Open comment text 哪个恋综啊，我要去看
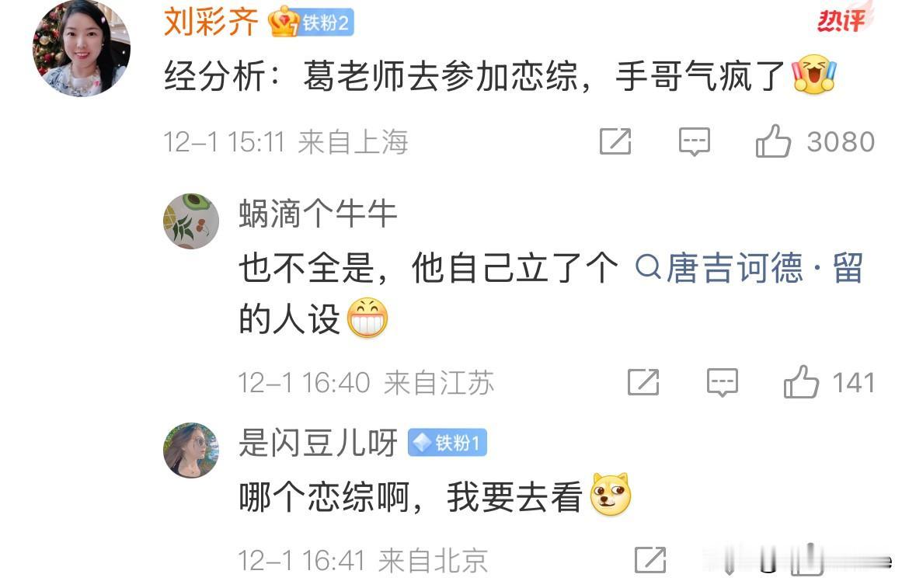 410,497
